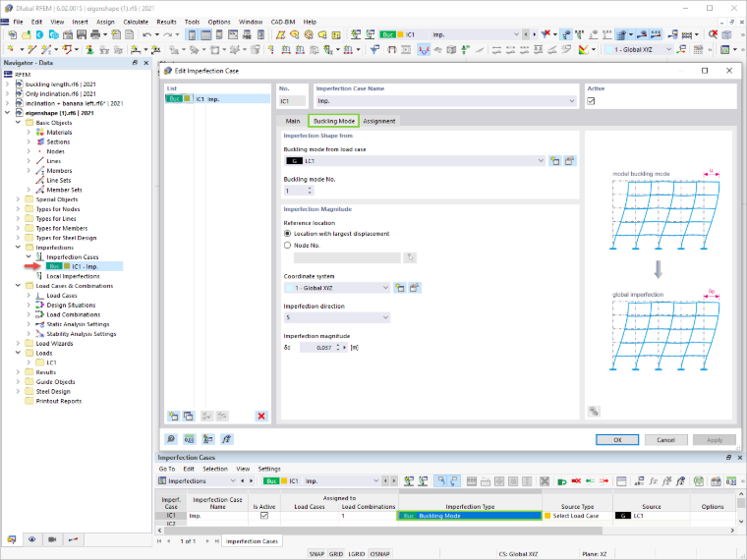Click the Apply button
The width and height of the screenshot is (747, 560).
(x=715, y=440)
